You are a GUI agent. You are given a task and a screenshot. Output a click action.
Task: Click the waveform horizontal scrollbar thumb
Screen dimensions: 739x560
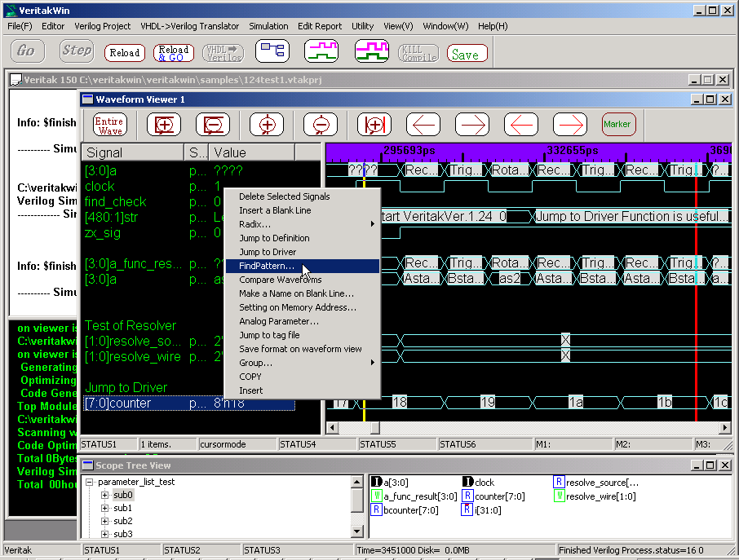tap(375, 428)
